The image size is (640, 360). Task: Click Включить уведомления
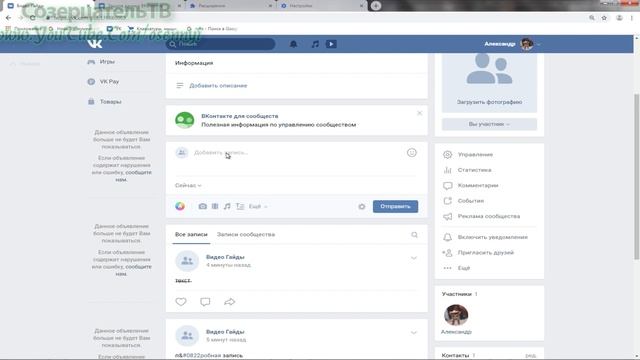493,237
